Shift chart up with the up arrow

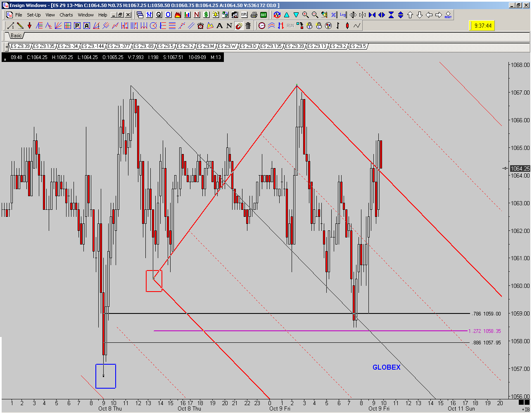[410, 15]
